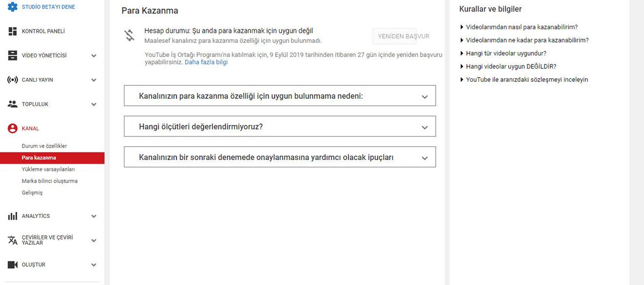644x285 pixels.
Task: Click the 'Para Kazanma' page heading
Action: [150, 10]
